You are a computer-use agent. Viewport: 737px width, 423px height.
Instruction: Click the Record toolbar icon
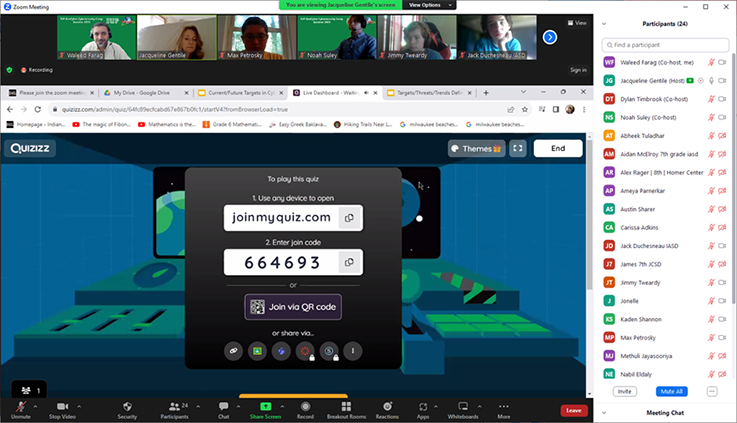[306, 406]
